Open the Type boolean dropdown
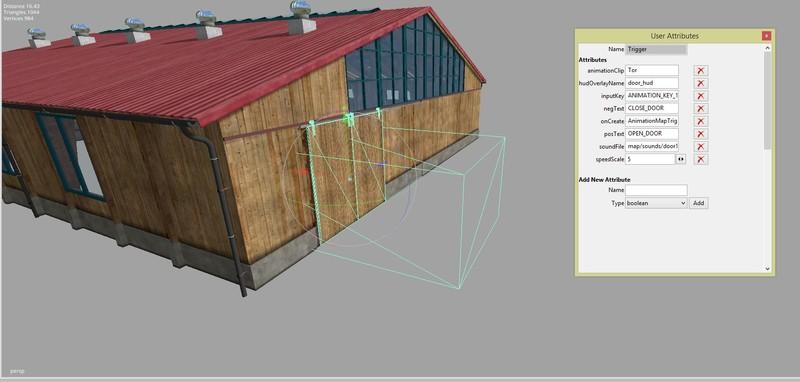 coord(656,203)
